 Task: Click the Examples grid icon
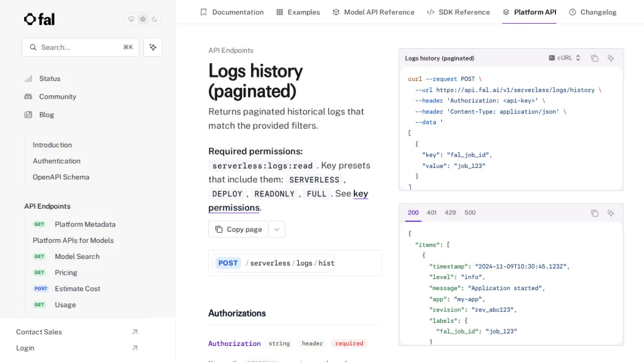tap(280, 12)
